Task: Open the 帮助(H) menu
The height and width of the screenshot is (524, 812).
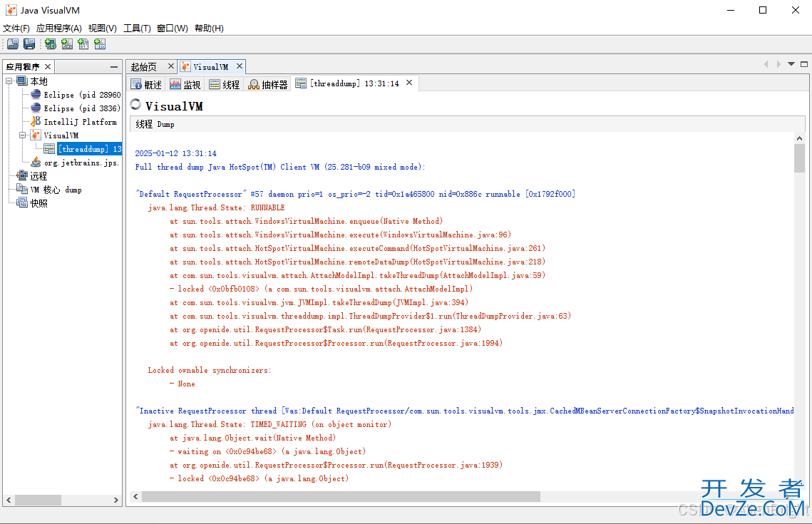Action: click(x=209, y=28)
